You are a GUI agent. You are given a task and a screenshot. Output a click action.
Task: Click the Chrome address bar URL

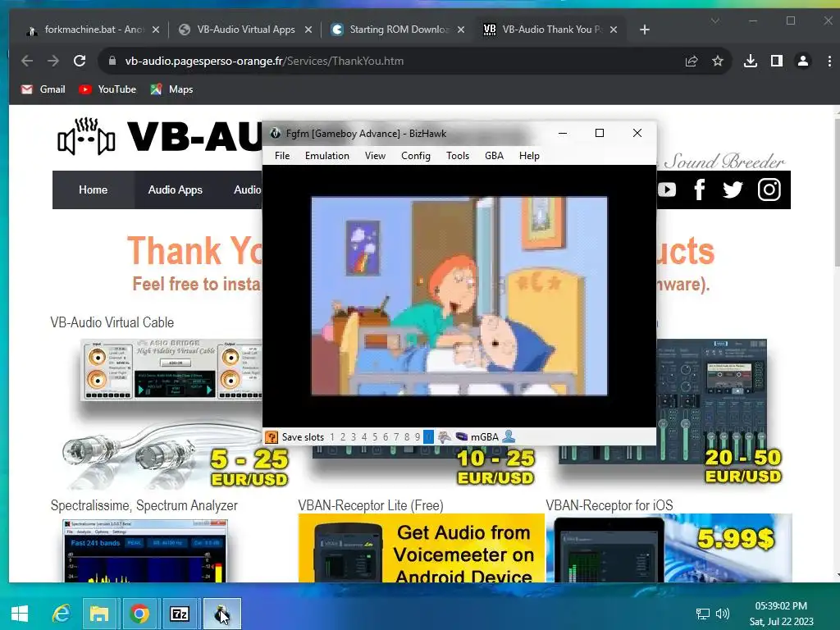(264, 61)
